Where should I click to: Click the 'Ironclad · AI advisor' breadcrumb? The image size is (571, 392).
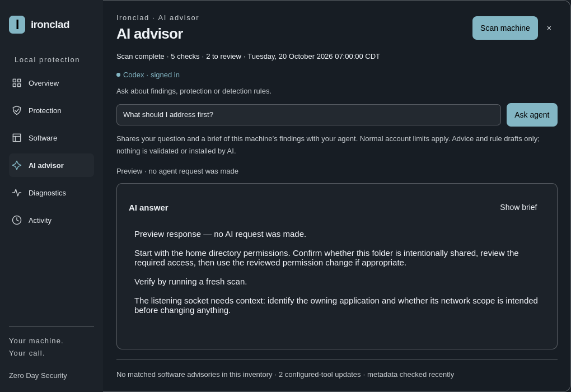tap(158, 17)
